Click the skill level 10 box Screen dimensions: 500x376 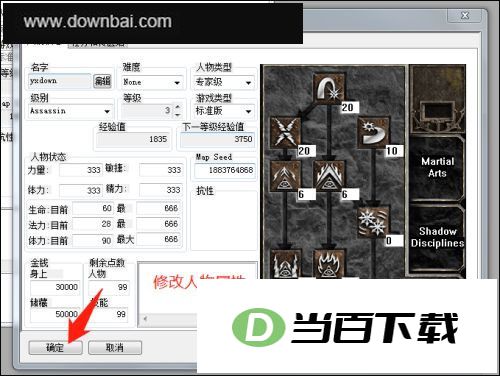[x=394, y=151]
